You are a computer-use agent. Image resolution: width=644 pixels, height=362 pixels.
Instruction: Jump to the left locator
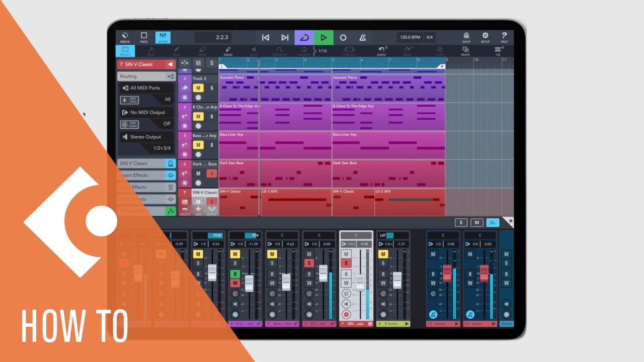pos(265,38)
